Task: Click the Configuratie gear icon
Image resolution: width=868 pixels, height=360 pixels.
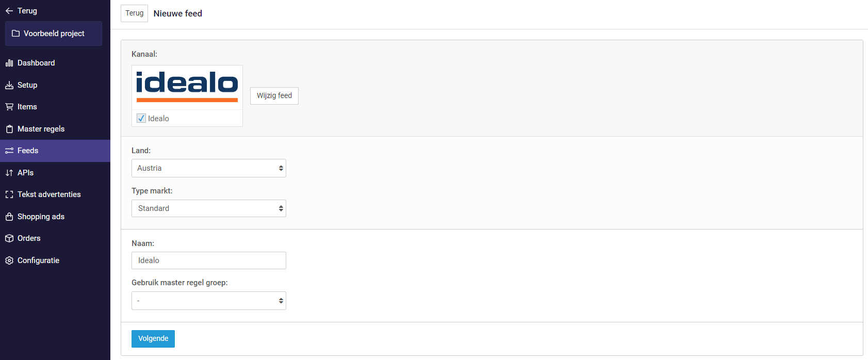Action: click(x=9, y=260)
